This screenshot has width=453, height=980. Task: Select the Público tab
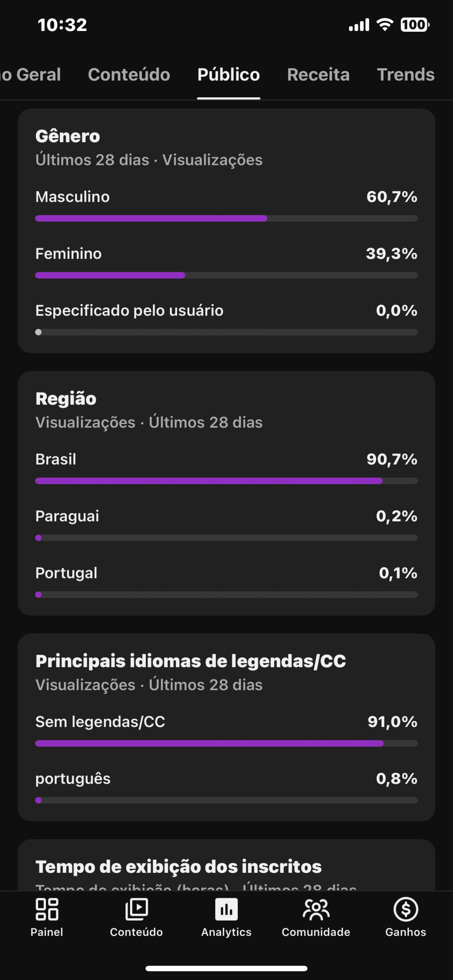(x=229, y=75)
